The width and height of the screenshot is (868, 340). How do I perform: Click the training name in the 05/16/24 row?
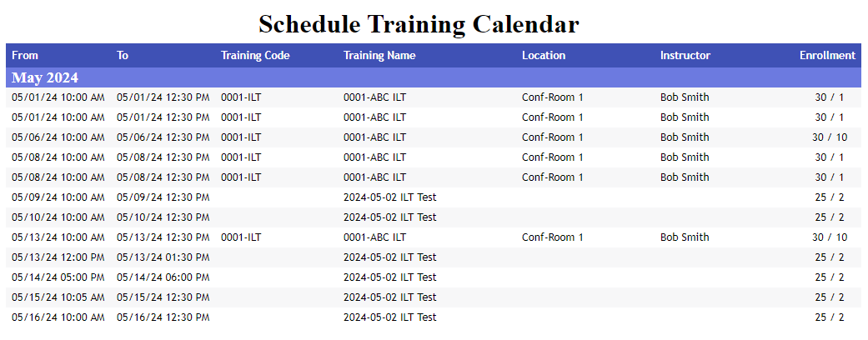coord(389,317)
